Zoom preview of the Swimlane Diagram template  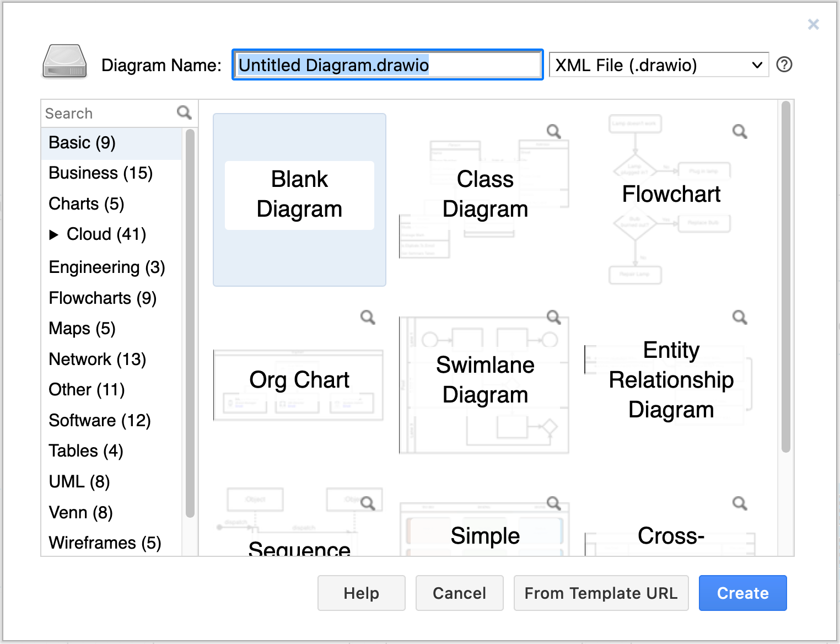(553, 316)
